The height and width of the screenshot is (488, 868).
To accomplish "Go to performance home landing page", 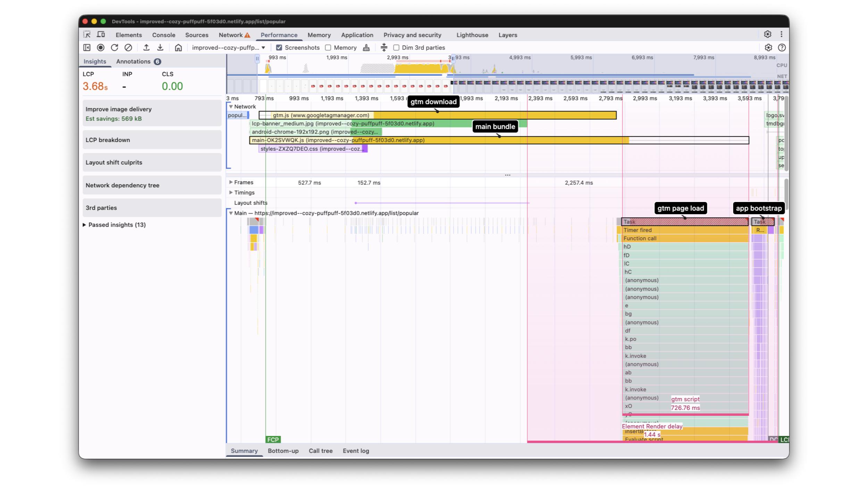I will coord(178,48).
